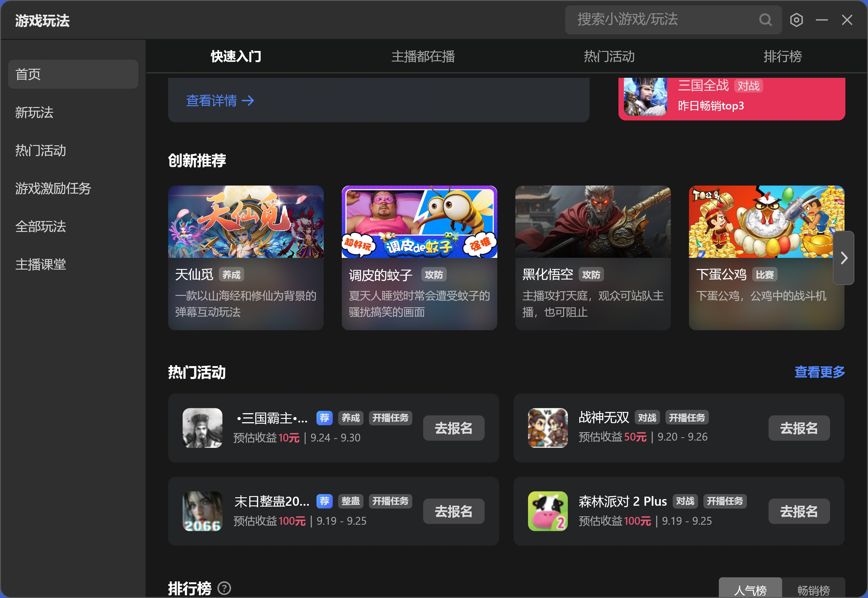The height and width of the screenshot is (598, 868).
Task: Click 去报名 for 战神无双
Action: point(799,428)
